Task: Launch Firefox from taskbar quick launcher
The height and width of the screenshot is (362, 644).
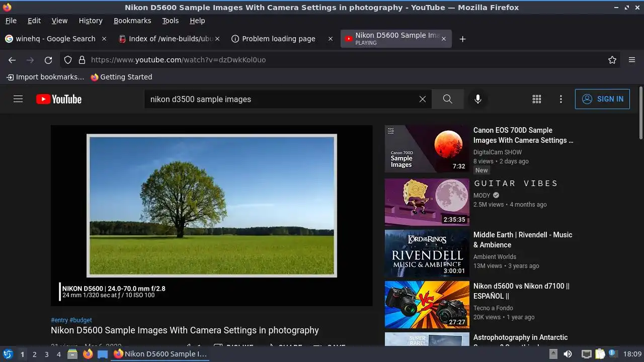Action: click(88, 354)
